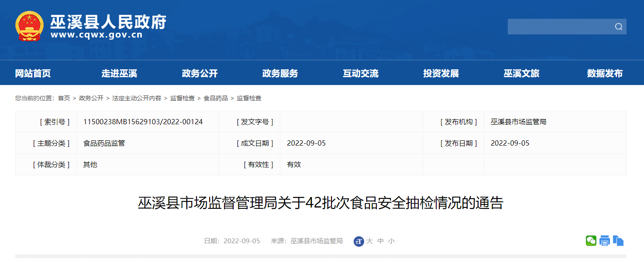Click 法定主动公开内容 breadcrumb link
Screen dimensions: 644x262
tap(137, 99)
